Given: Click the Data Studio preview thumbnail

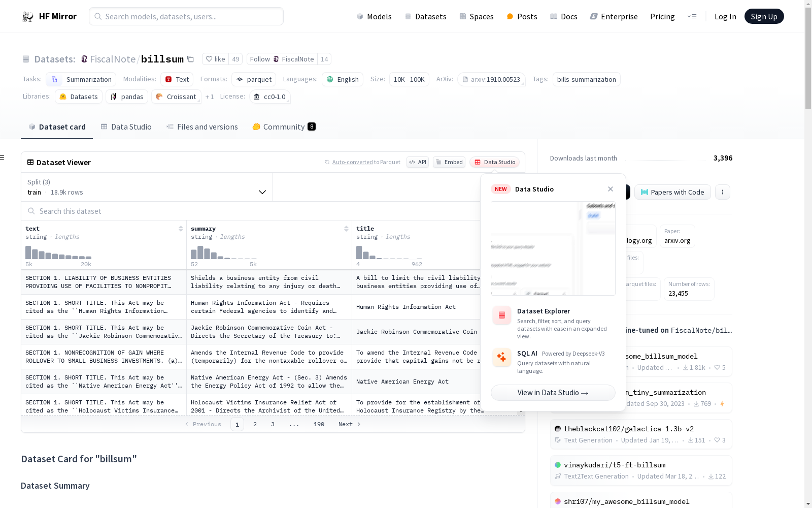Looking at the screenshot, I should (553, 248).
